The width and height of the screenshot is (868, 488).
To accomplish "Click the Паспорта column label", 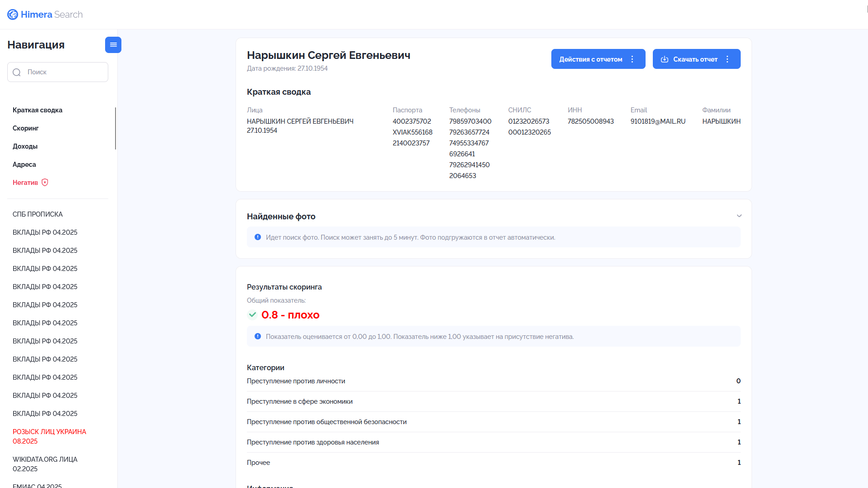I will pyautogui.click(x=407, y=110).
